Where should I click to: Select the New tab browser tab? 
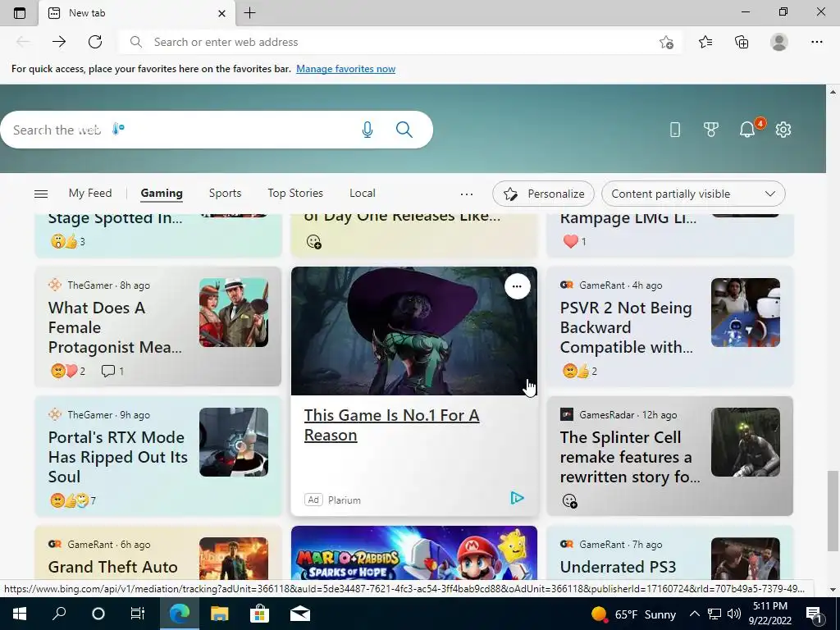[136, 13]
